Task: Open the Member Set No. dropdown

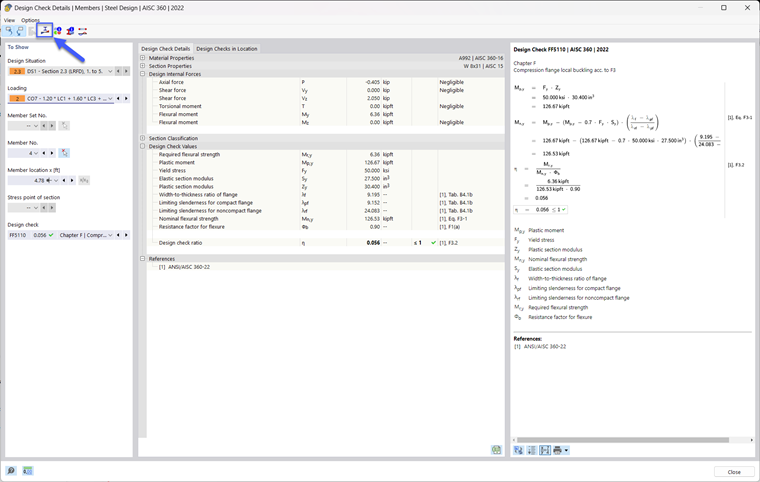Action: [x=35, y=126]
